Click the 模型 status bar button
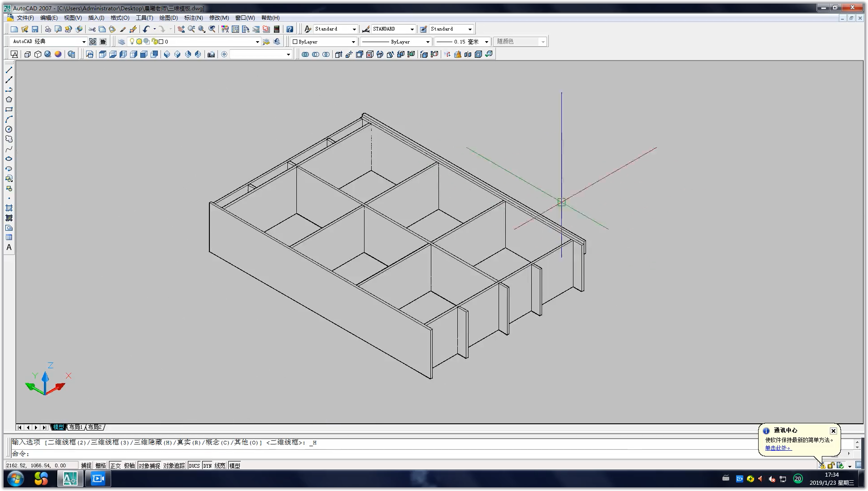This screenshot has width=868, height=491. 234,465
